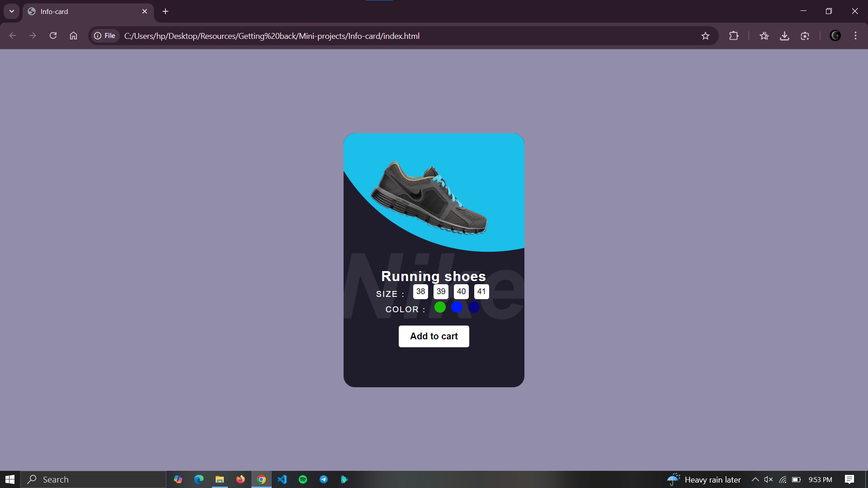Open Firefox from the taskbar
The height and width of the screenshot is (488, 868).
pos(241,479)
